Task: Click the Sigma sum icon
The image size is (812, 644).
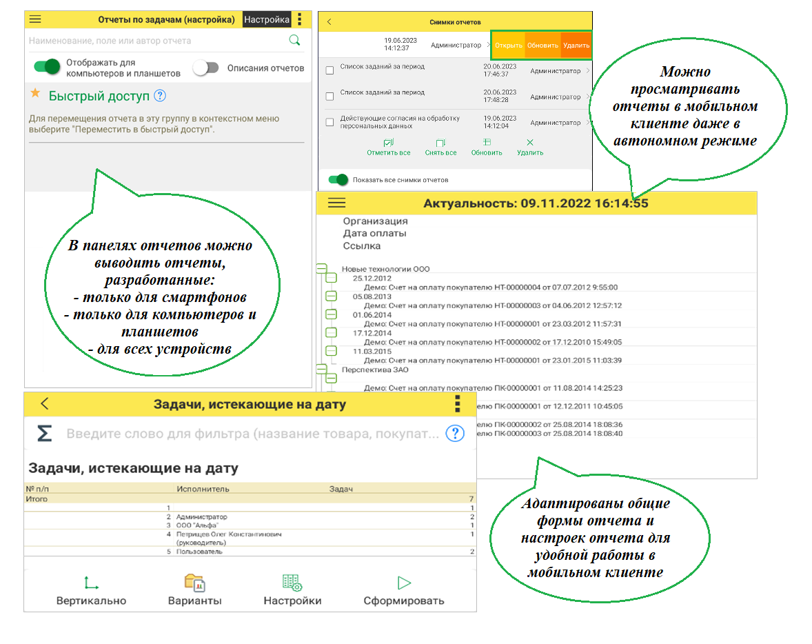Action: pos(44,434)
